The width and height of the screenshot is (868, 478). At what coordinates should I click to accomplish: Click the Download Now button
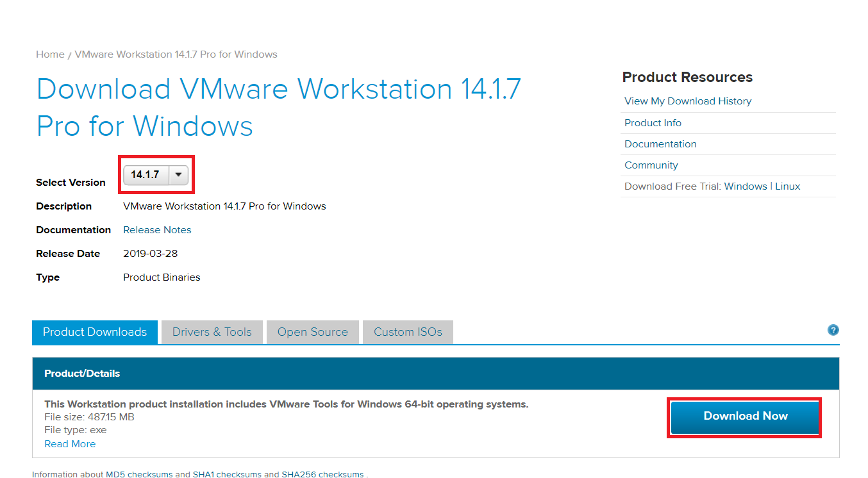(745, 416)
